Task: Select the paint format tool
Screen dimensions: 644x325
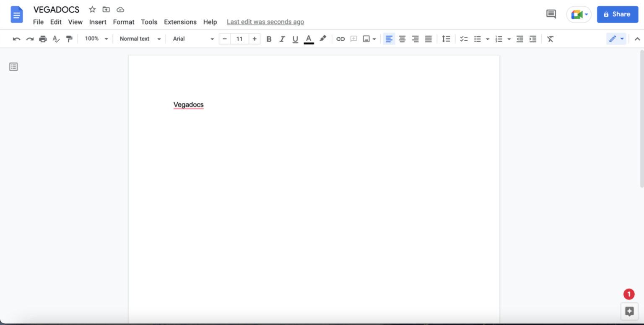Action: (69, 39)
